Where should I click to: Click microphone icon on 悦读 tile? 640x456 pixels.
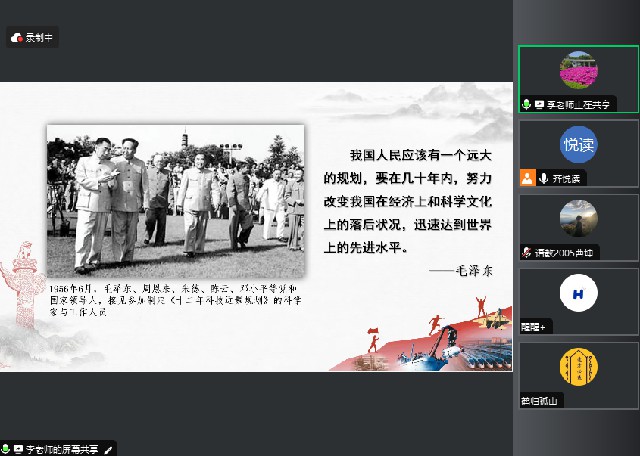(x=543, y=178)
